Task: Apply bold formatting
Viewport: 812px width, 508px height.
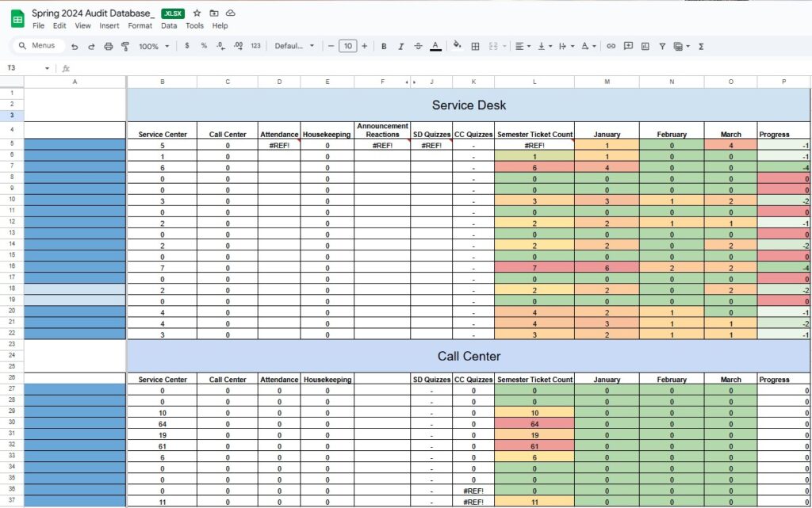Action: (x=384, y=47)
